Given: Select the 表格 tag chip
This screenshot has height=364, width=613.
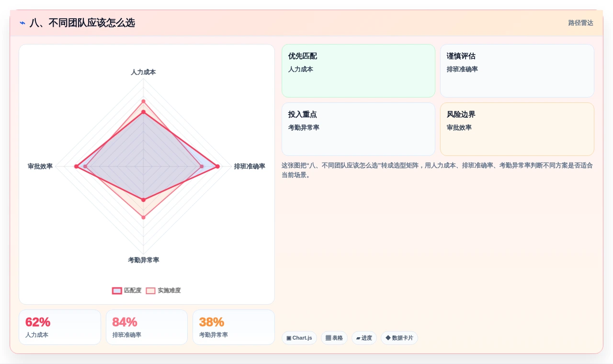Looking at the screenshot, I should [334, 338].
